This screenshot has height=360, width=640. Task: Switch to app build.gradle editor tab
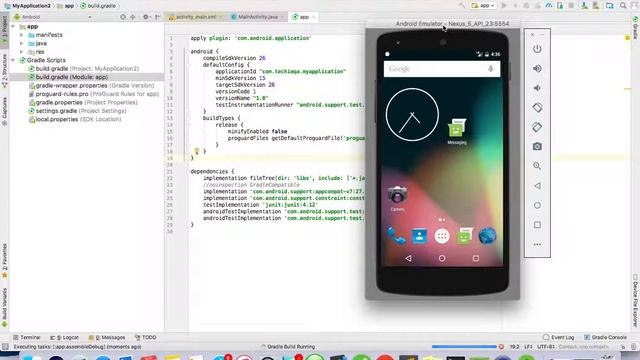pyautogui.click(x=303, y=17)
